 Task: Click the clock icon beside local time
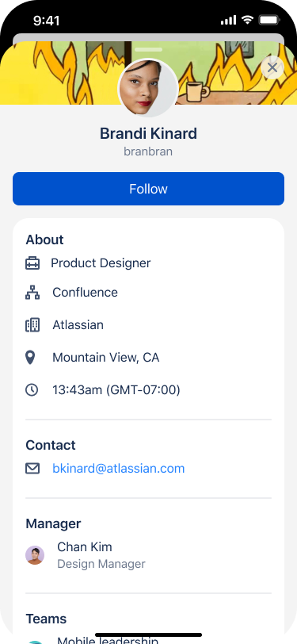[32, 389]
